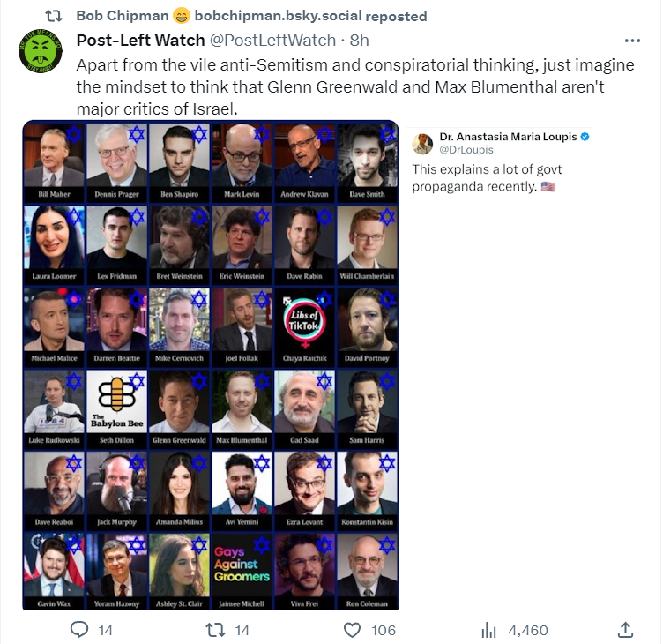The width and height of the screenshot is (663, 644).
Task: Click the repost indicator icon beside Bob Chipman
Action: point(54,16)
